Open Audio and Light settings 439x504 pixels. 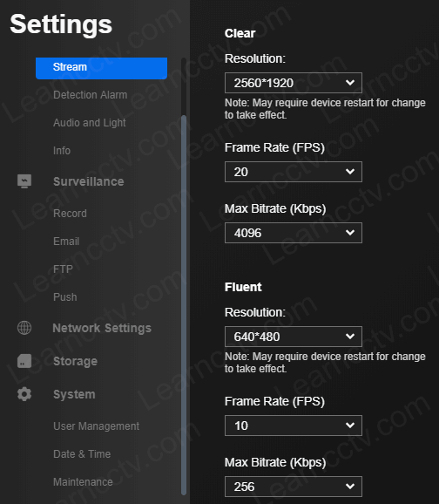[89, 123]
